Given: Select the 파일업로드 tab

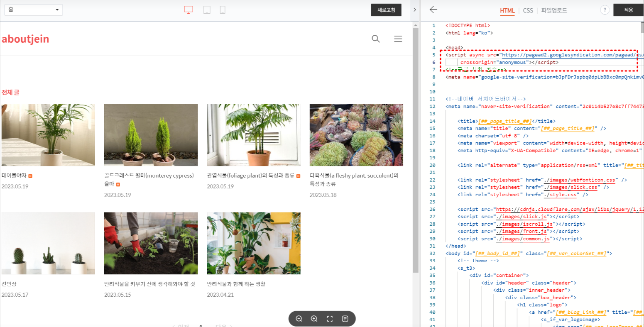Looking at the screenshot, I should point(554,10).
